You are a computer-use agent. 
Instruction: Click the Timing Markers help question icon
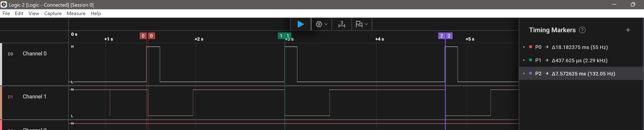[x=582, y=30]
